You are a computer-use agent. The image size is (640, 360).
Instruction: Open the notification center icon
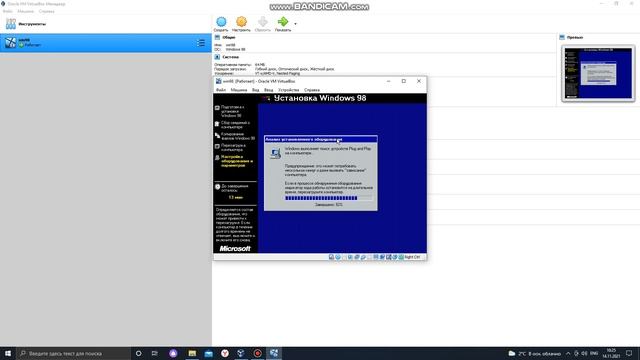click(629, 353)
